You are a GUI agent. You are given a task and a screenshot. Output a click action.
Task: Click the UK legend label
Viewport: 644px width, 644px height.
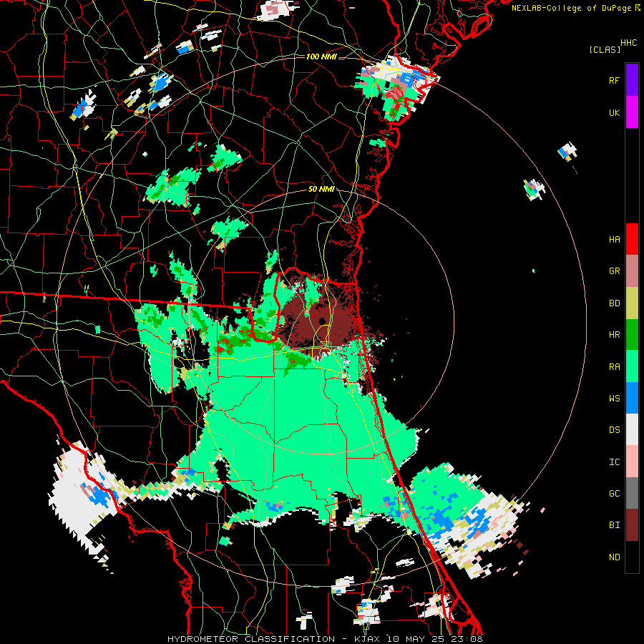[x=614, y=113]
